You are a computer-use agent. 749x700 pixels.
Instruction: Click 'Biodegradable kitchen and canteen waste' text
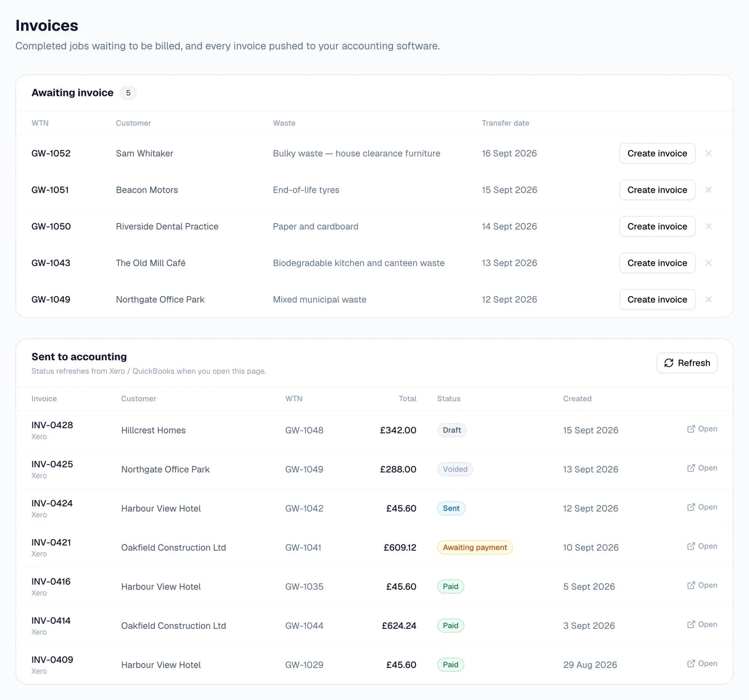point(359,263)
